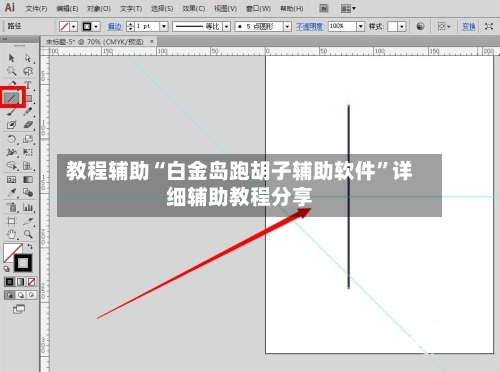The height and width of the screenshot is (372, 500).
Task: Open the graphic style dropdown
Action: click(402, 26)
